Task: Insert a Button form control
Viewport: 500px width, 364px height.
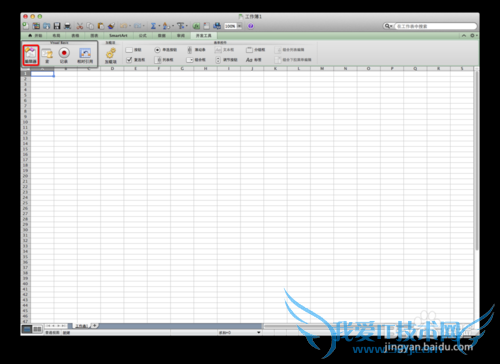Action: pos(133,50)
